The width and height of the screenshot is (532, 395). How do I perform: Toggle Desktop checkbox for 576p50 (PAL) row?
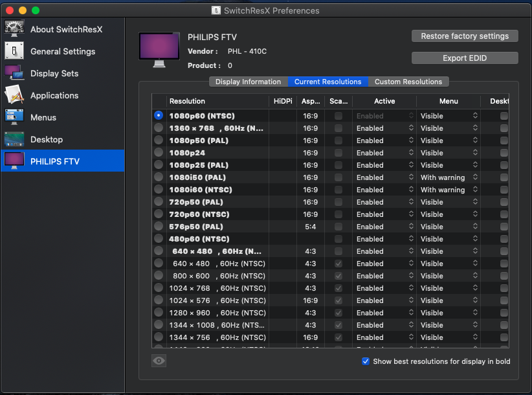pos(504,227)
